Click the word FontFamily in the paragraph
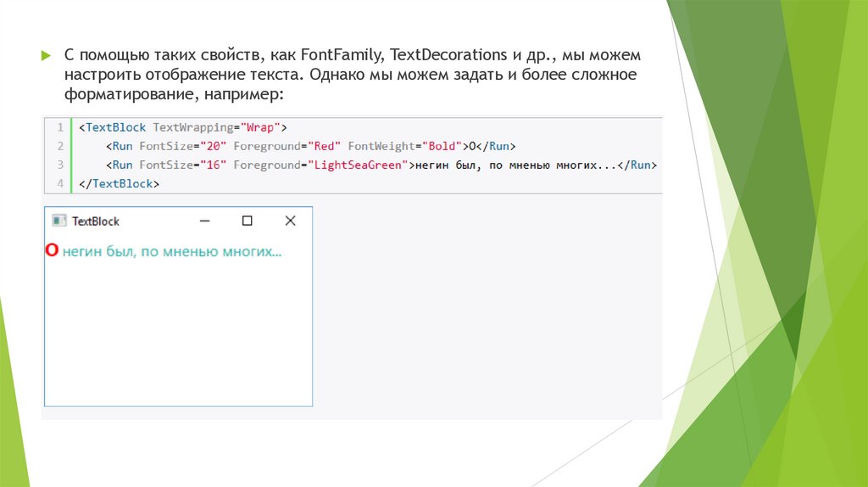 pyautogui.click(x=342, y=55)
